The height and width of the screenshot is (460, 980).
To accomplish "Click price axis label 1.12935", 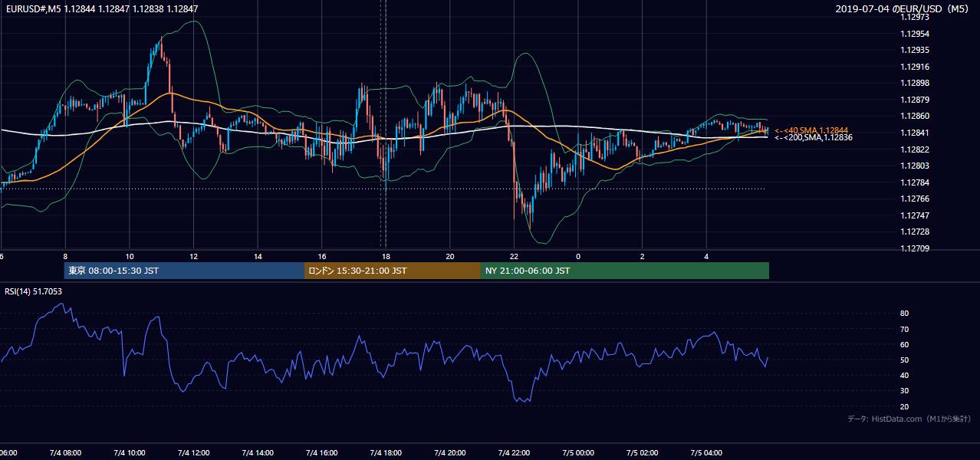I will click(x=914, y=51).
